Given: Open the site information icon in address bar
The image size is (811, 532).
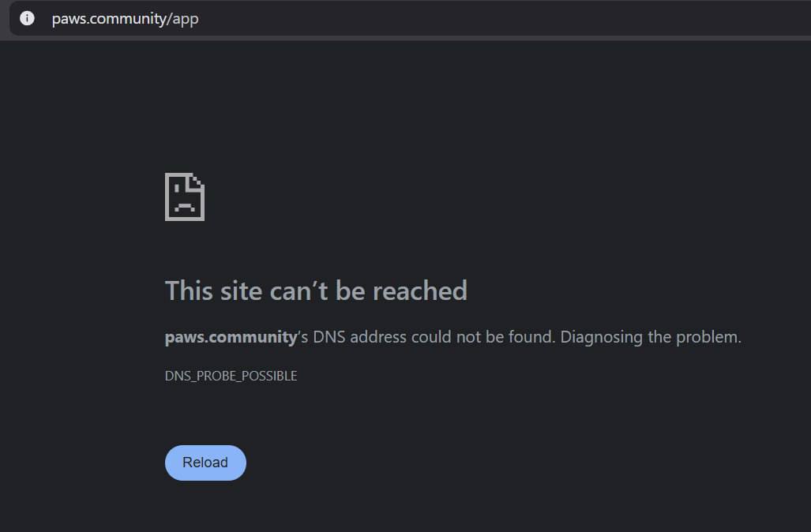Looking at the screenshot, I should coord(27,19).
